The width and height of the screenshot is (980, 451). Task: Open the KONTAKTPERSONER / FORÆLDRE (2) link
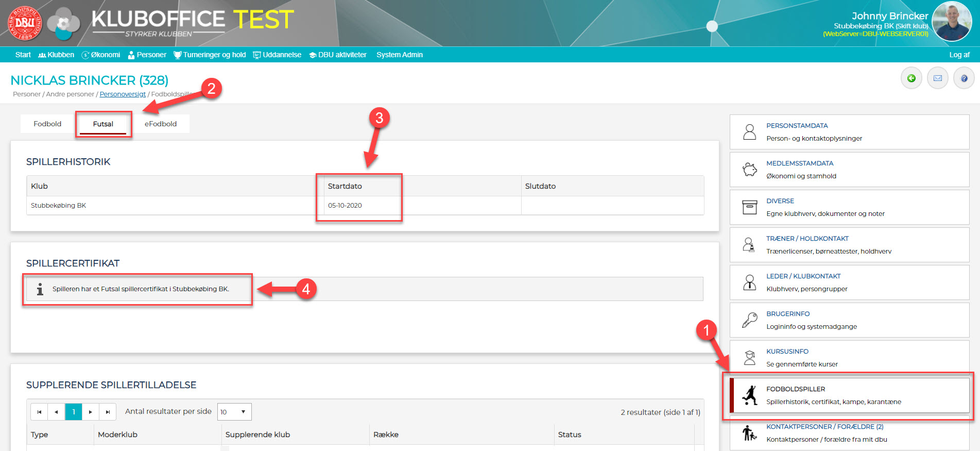point(825,427)
